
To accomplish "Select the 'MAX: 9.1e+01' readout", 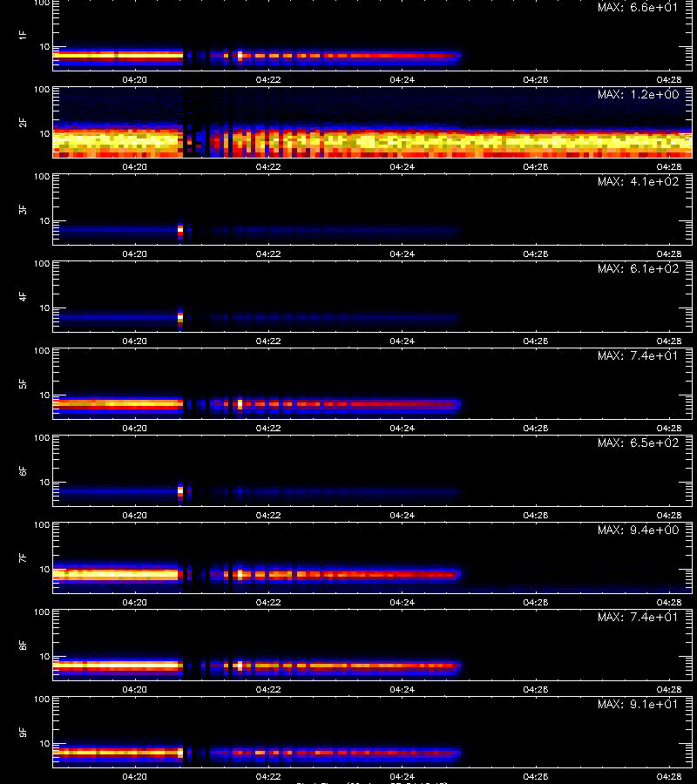I will tap(638, 704).
